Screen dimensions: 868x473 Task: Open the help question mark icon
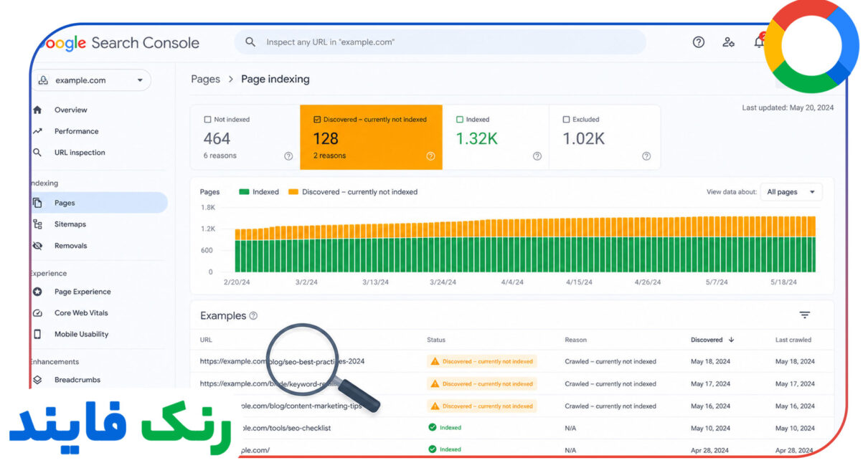point(698,42)
